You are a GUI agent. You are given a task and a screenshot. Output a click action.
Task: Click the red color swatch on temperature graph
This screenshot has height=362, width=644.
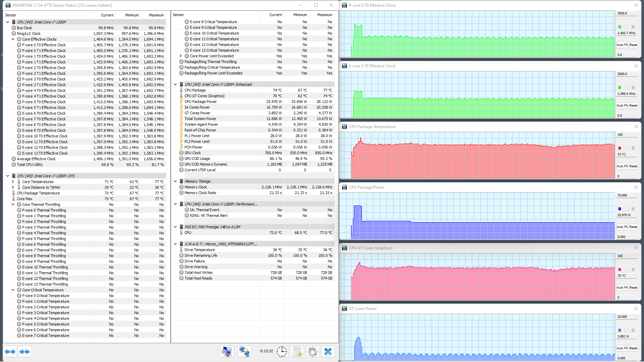(620, 148)
